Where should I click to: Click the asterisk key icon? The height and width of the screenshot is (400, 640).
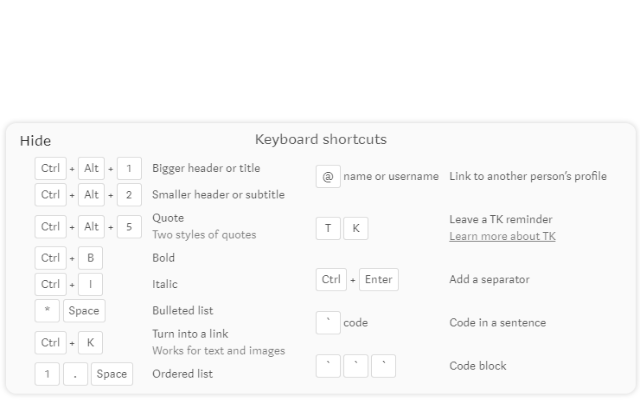[x=47, y=311]
